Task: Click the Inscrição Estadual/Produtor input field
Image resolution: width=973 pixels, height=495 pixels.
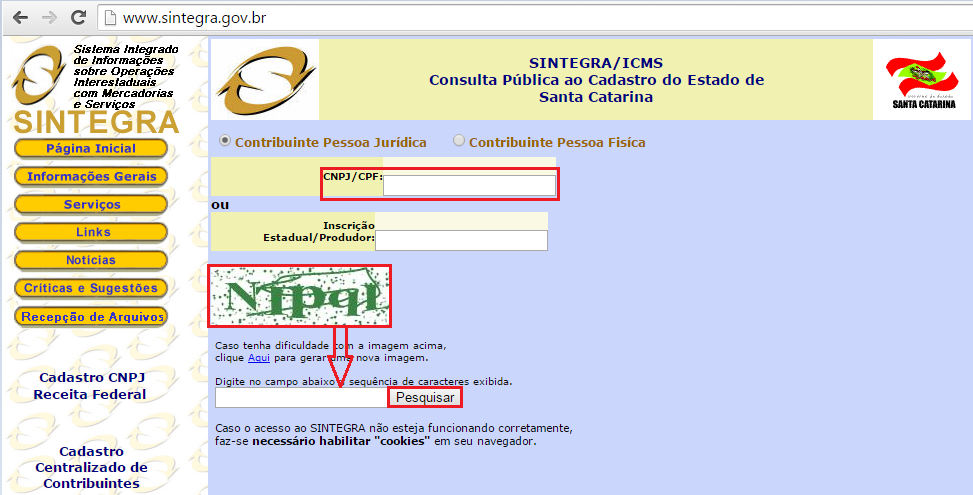Action: coord(461,241)
